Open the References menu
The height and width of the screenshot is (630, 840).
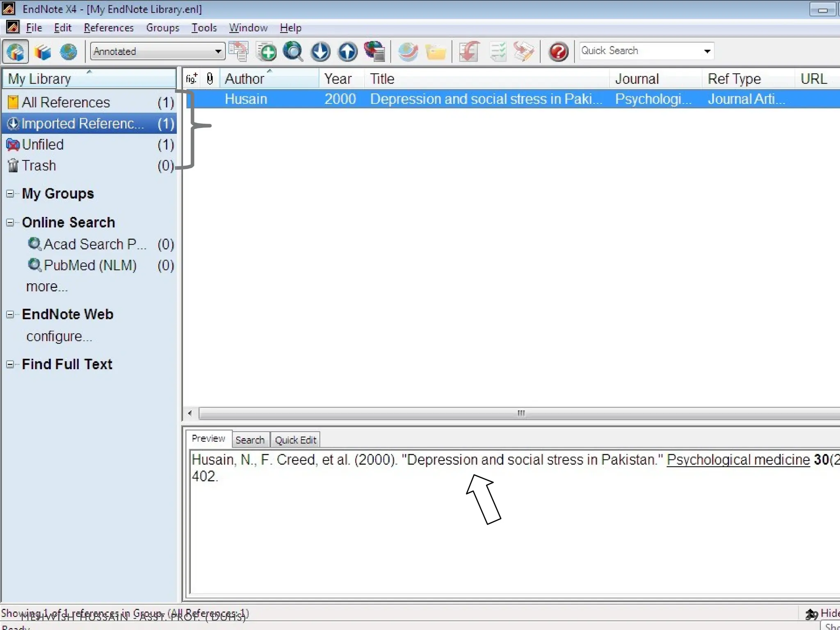pos(109,28)
